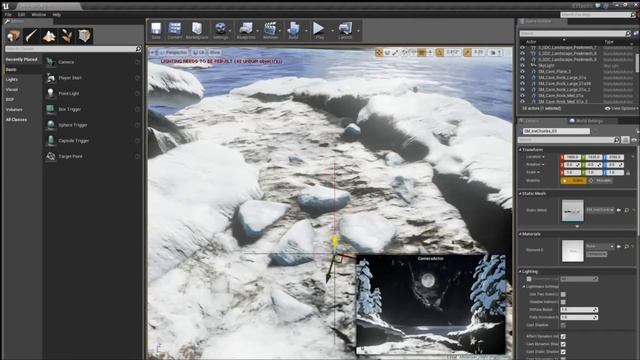The image size is (640, 360).
Task: Open the File menu
Action: [8, 14]
